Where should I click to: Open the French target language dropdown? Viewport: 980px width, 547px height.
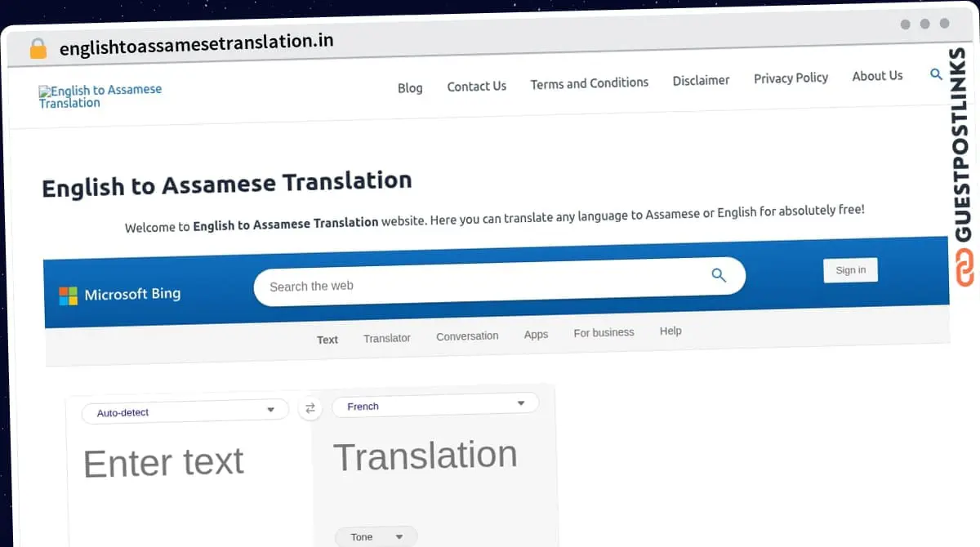point(435,404)
